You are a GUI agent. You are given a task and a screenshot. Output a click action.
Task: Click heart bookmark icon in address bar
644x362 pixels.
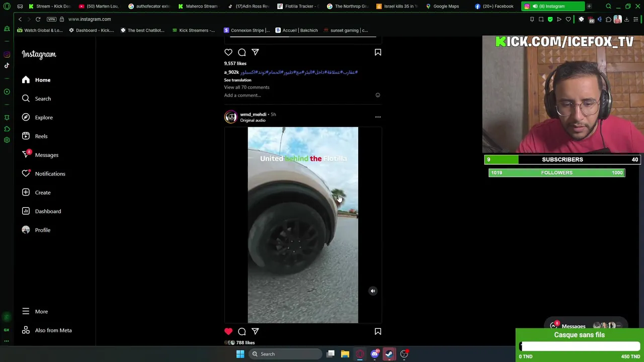[x=569, y=19]
